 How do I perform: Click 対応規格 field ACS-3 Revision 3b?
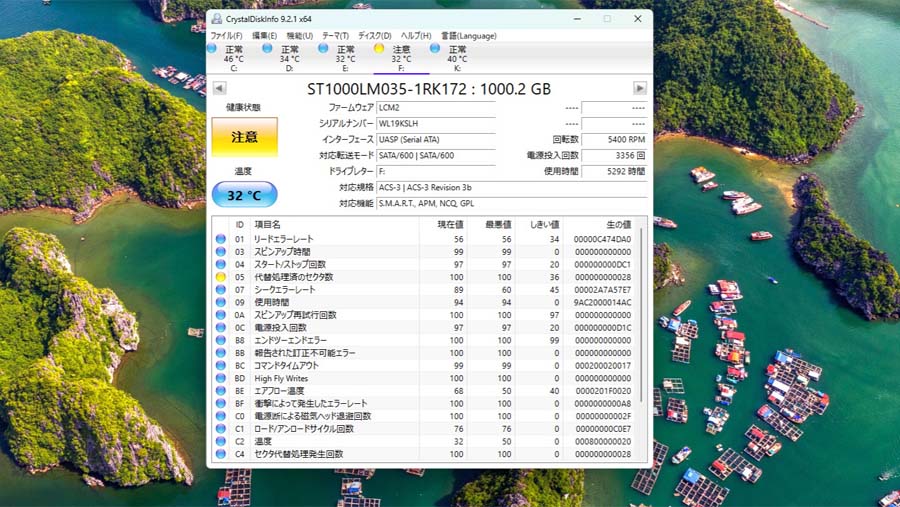pos(512,187)
